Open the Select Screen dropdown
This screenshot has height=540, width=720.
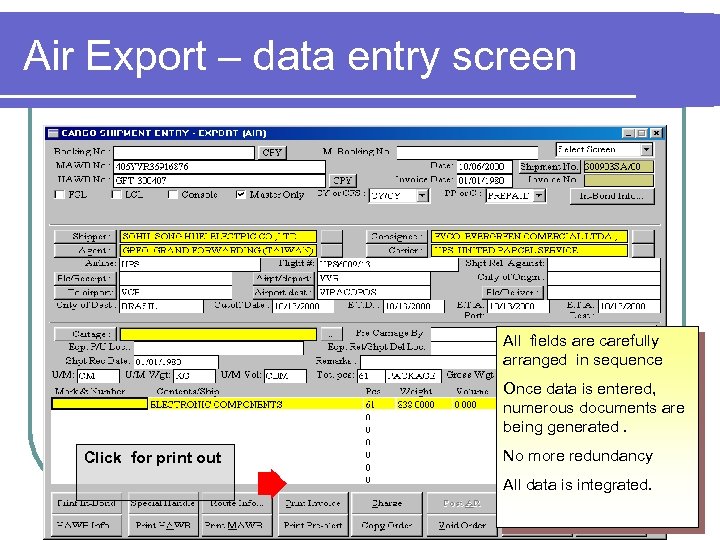click(647, 150)
